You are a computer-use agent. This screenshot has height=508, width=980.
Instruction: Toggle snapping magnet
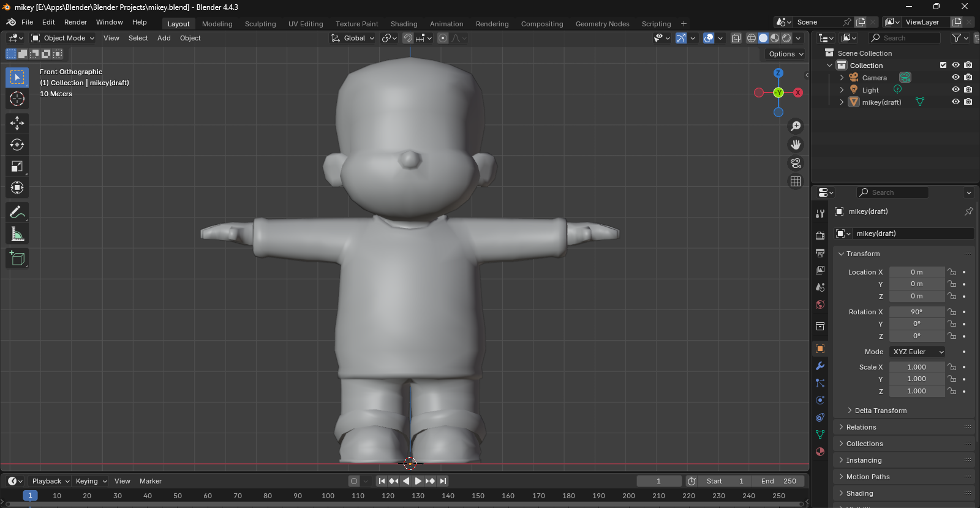(407, 38)
